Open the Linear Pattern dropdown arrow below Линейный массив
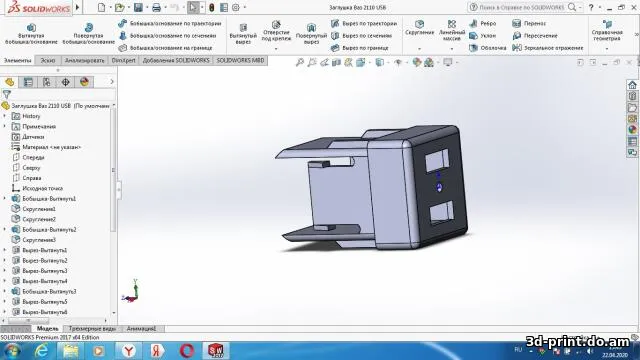This screenshot has height=360, width=640. 451,49
